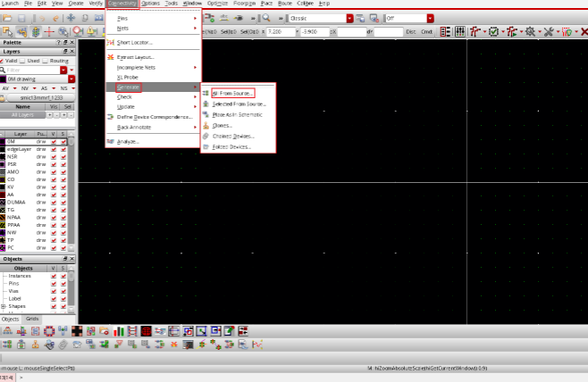Click the Short Locator menu icon

click(x=111, y=42)
